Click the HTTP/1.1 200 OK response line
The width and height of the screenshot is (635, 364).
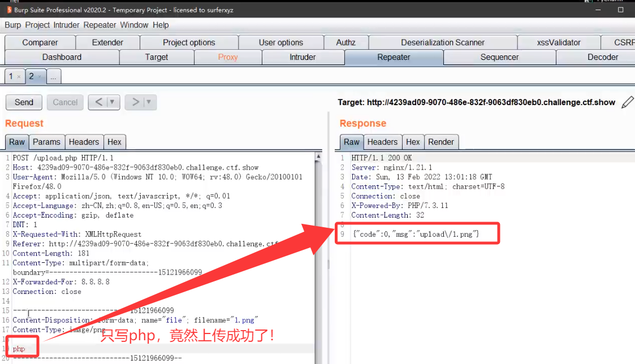tap(382, 158)
